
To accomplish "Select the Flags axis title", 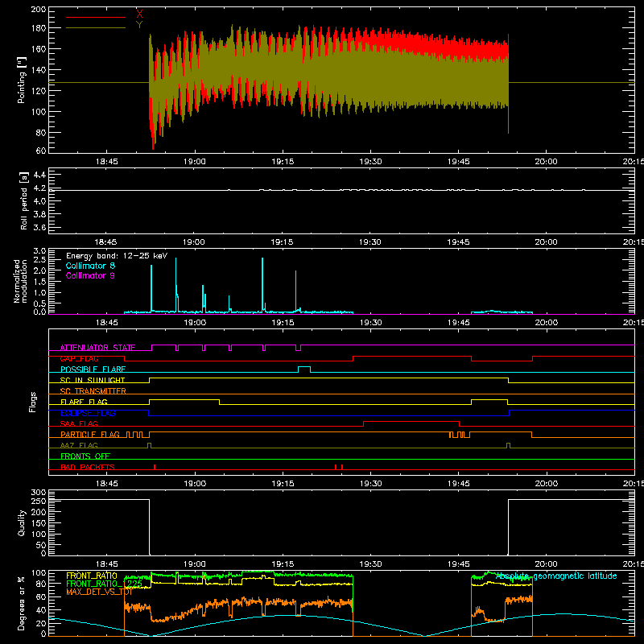I will tap(32, 402).
